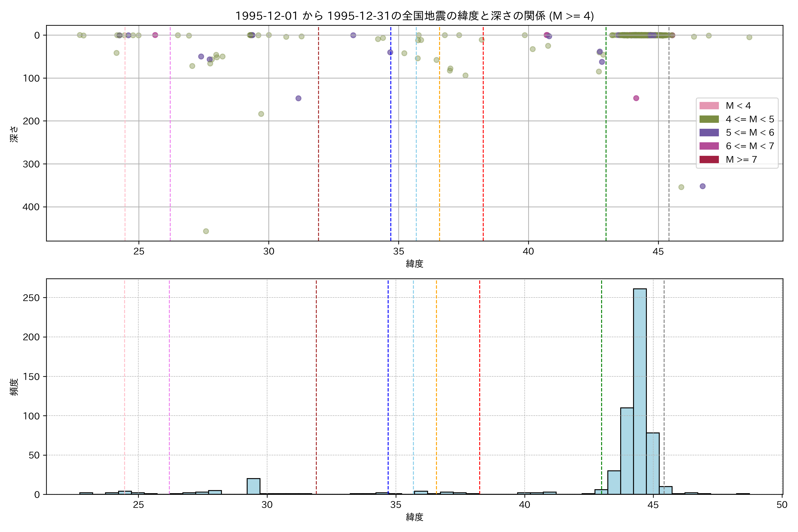Click the 緯度 label under the scatter plot
Viewport: 798px width, 532px height.
414,264
